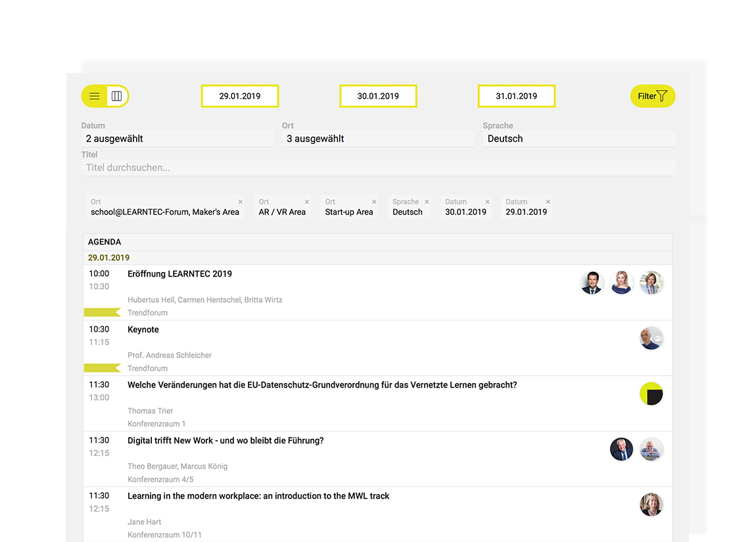Remove the school@LEARNTEC-Forum, Maker's Area filter chip
This screenshot has width=756, height=542.
[240, 202]
